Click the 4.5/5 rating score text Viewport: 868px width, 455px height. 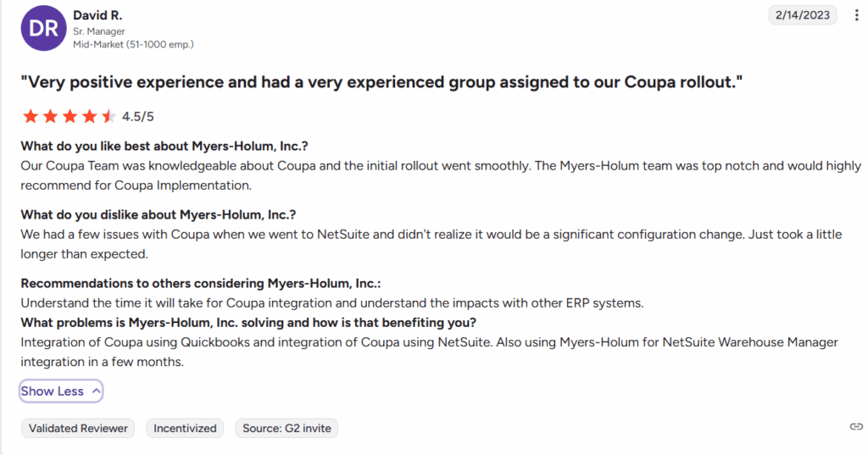click(138, 117)
